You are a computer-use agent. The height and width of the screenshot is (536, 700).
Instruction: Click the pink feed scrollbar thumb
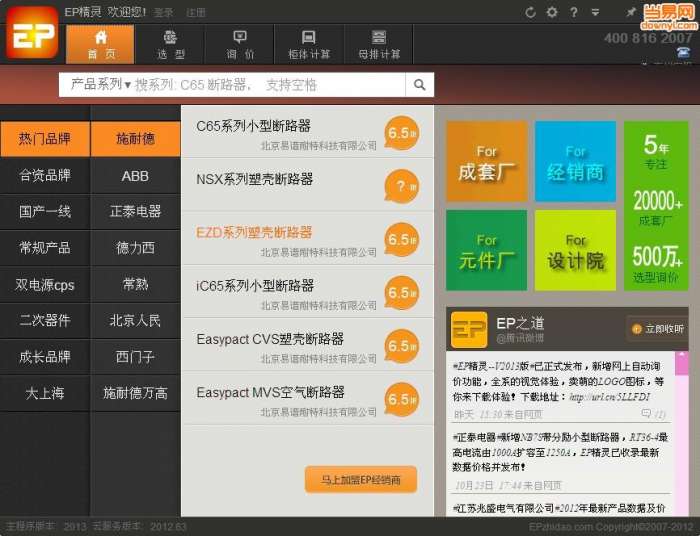pos(682,366)
